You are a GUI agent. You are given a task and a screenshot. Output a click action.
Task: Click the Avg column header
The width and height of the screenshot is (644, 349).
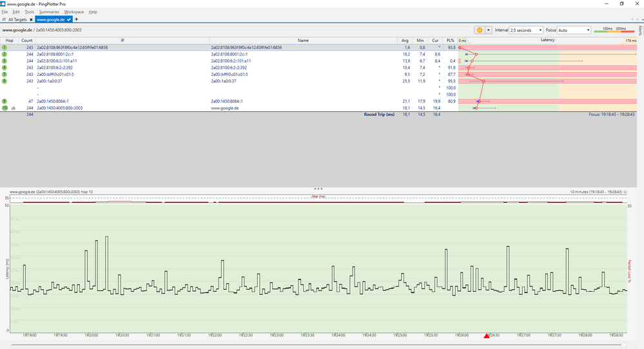[405, 41]
